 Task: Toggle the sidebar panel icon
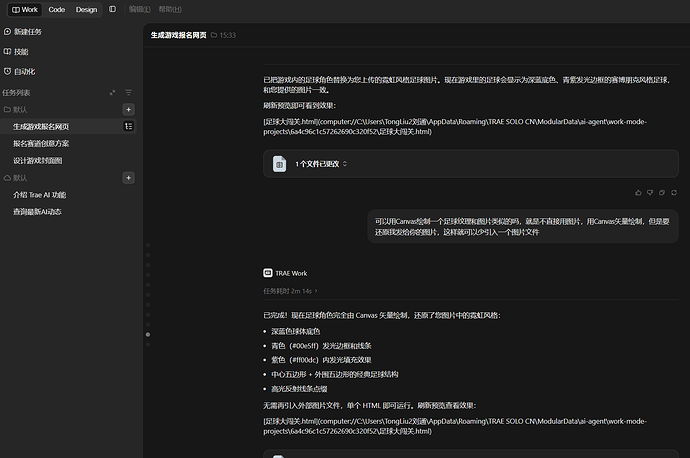pos(113,9)
